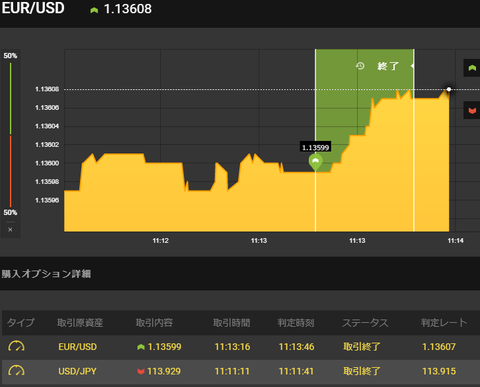The image size is (480, 387).
Task: Click the 終了 label in green zone
Action: pyautogui.click(x=388, y=66)
